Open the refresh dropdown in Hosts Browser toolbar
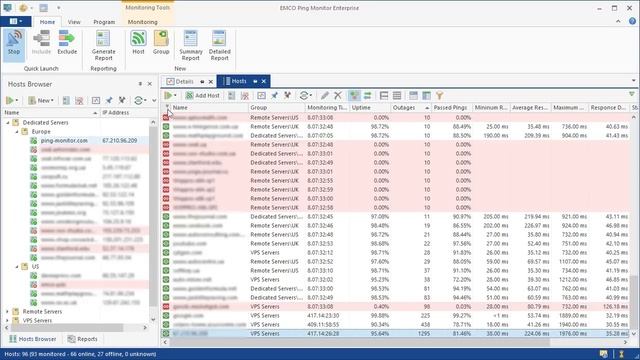 (145, 100)
